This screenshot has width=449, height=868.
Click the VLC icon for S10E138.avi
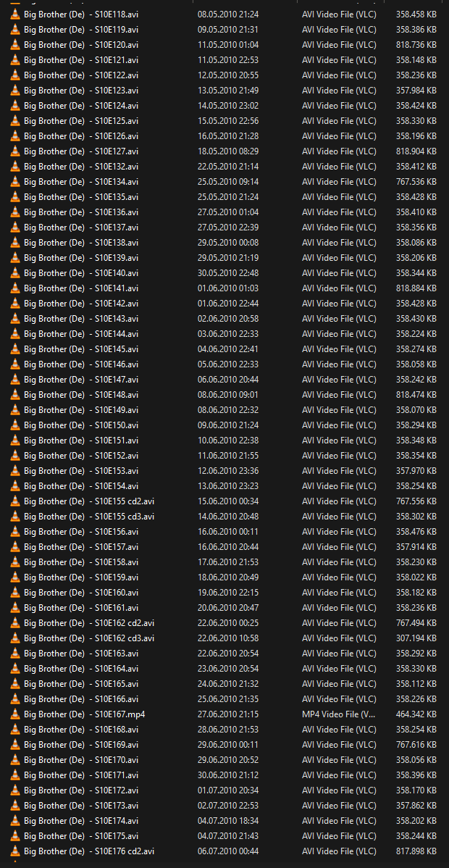15,243
